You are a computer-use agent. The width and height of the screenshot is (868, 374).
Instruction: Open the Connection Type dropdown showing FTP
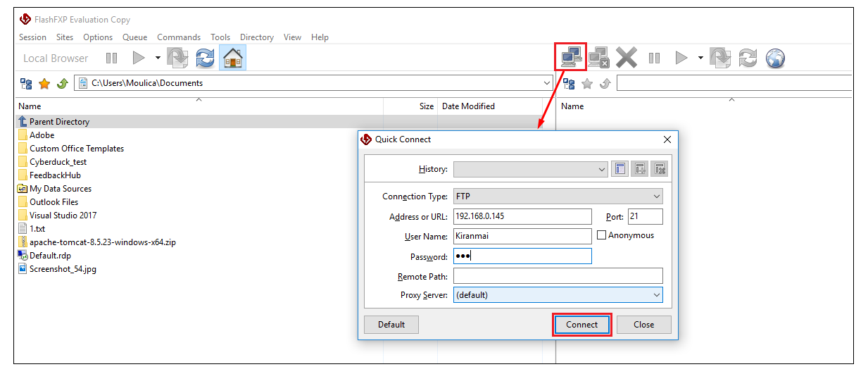click(x=558, y=197)
